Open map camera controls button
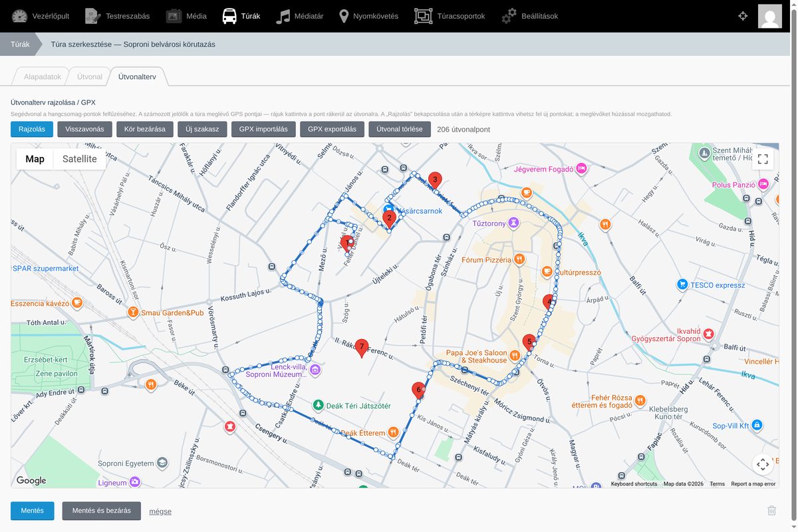798x532 pixels. (763, 464)
